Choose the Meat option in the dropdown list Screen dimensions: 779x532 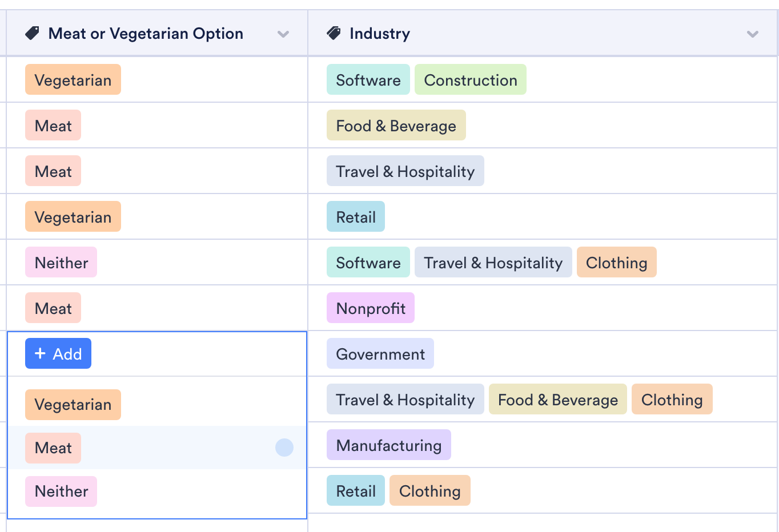[53, 448]
